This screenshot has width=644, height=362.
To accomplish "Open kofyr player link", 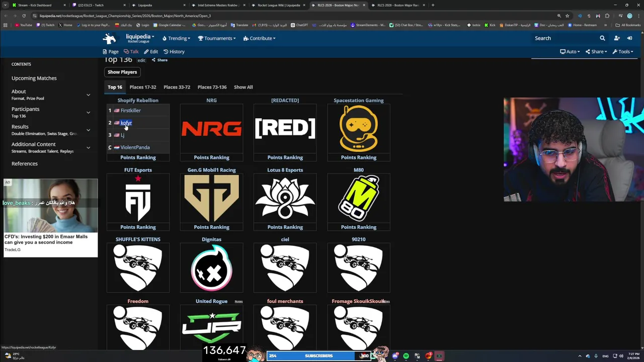I will (126, 123).
